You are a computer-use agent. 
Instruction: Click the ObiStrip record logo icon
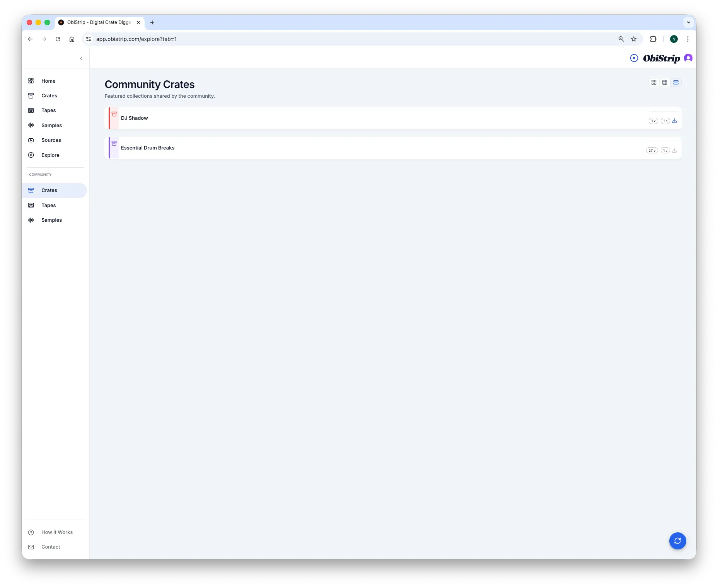[x=634, y=58]
